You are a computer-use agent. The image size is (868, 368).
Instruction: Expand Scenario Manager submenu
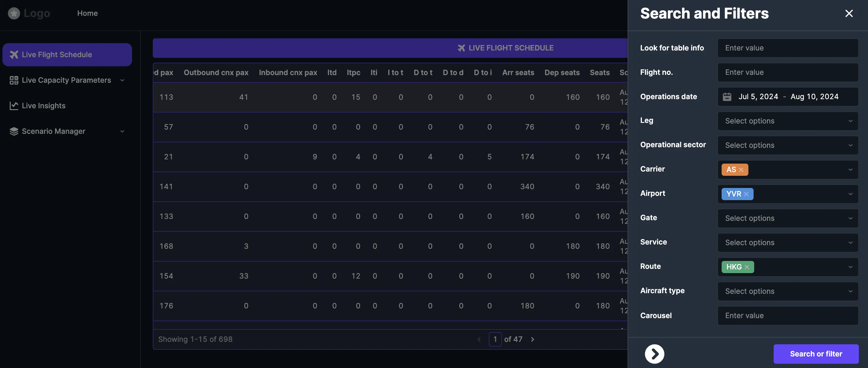point(122,131)
